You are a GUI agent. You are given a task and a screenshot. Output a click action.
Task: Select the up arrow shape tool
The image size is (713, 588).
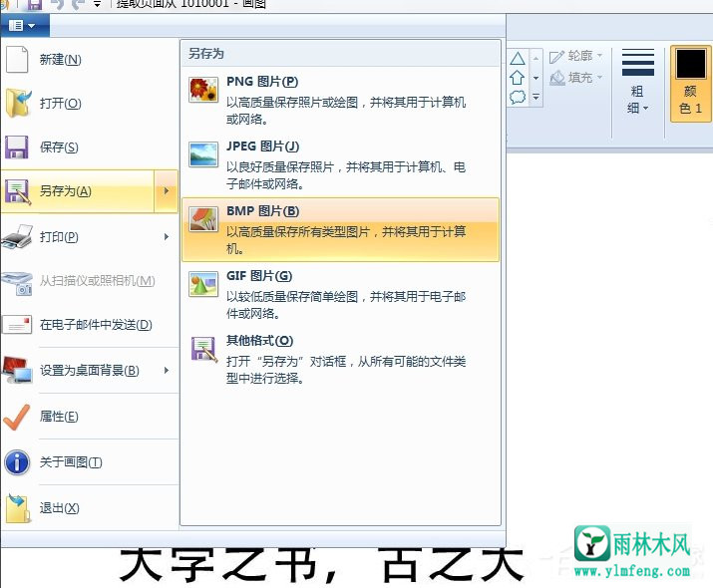517,78
